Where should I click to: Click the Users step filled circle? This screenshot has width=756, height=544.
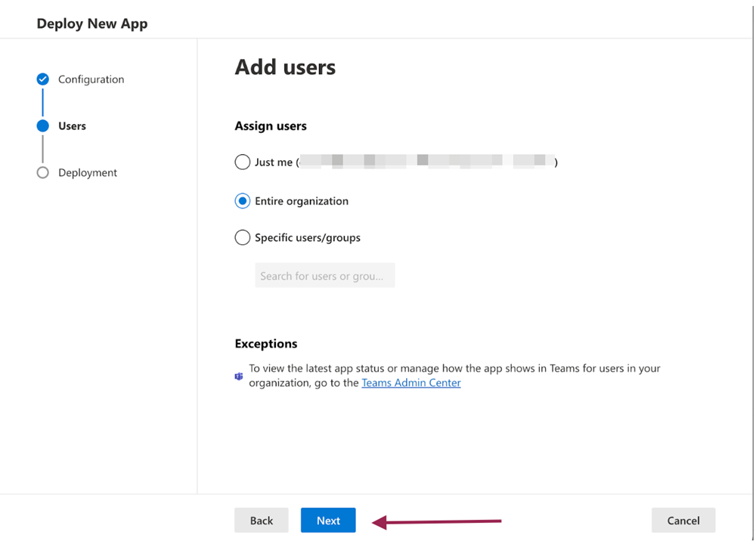click(x=43, y=126)
